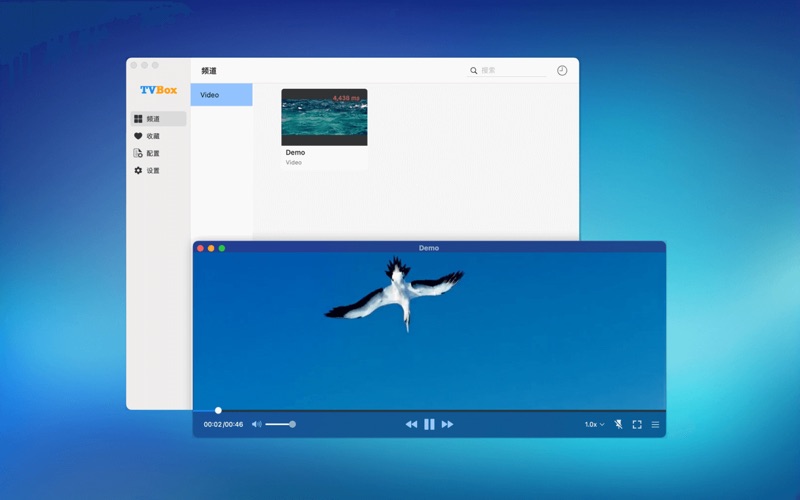Enter fullscreen mode in the player

click(637, 425)
